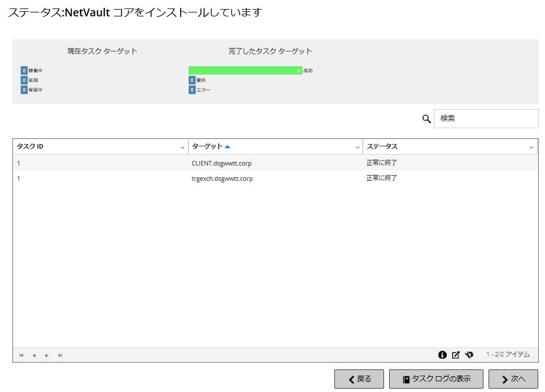Click the table information icon
This screenshot has width=545, height=392.
(442, 355)
